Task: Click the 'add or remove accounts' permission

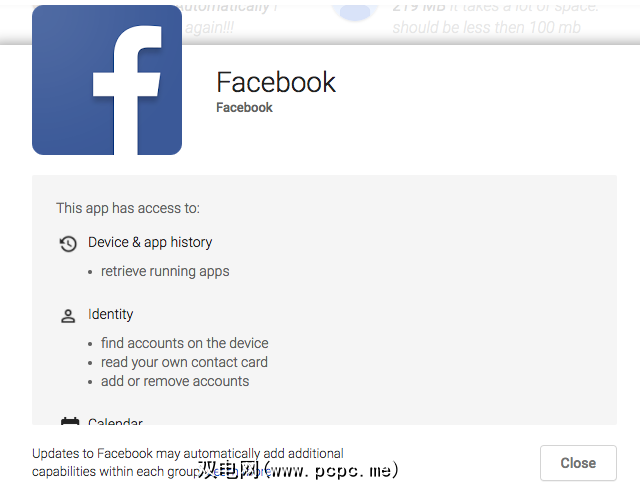Action: (x=175, y=381)
